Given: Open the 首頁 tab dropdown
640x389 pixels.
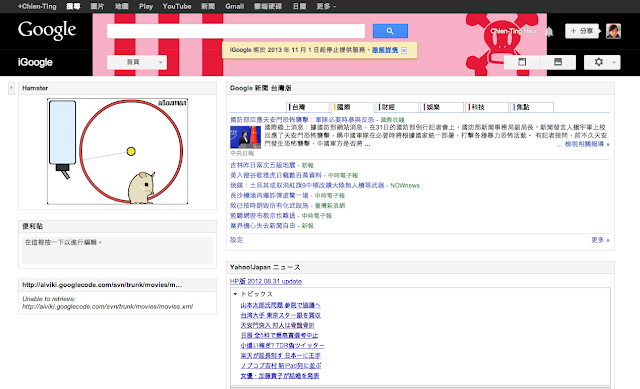Looking at the screenshot, I should click(137, 62).
